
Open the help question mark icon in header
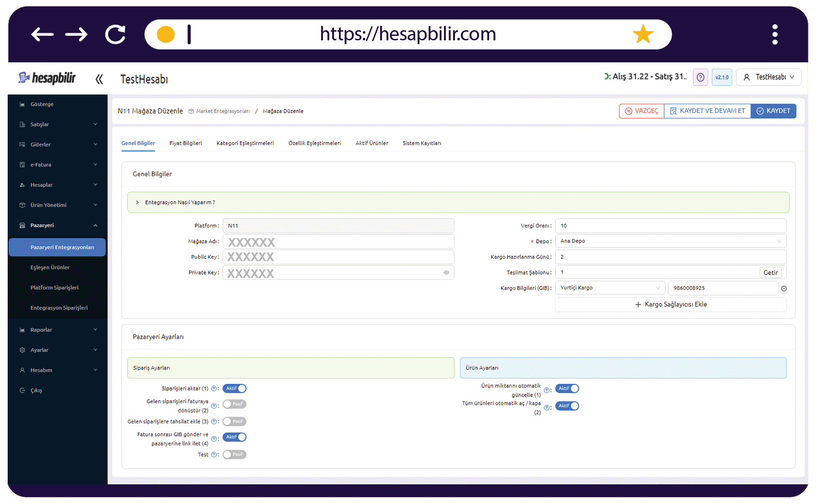(x=700, y=77)
